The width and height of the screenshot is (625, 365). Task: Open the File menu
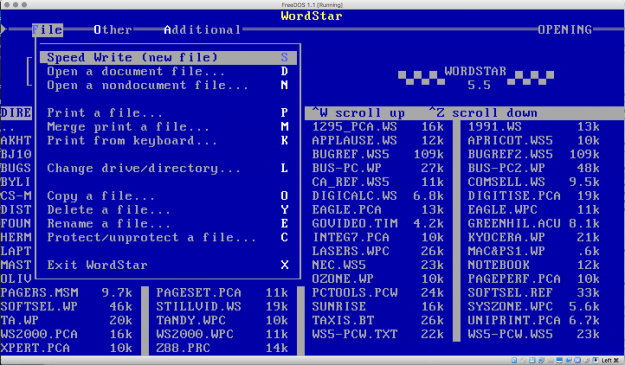(x=47, y=30)
